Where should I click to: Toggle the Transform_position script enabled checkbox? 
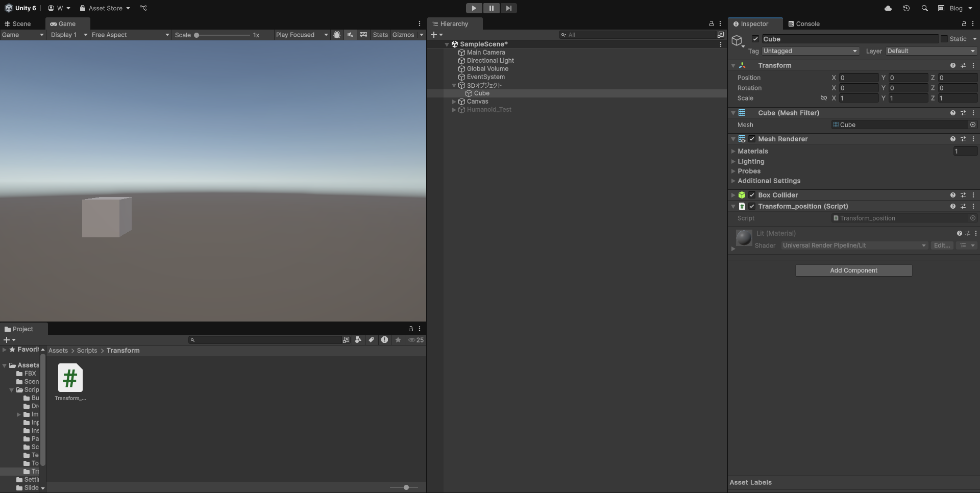click(752, 206)
